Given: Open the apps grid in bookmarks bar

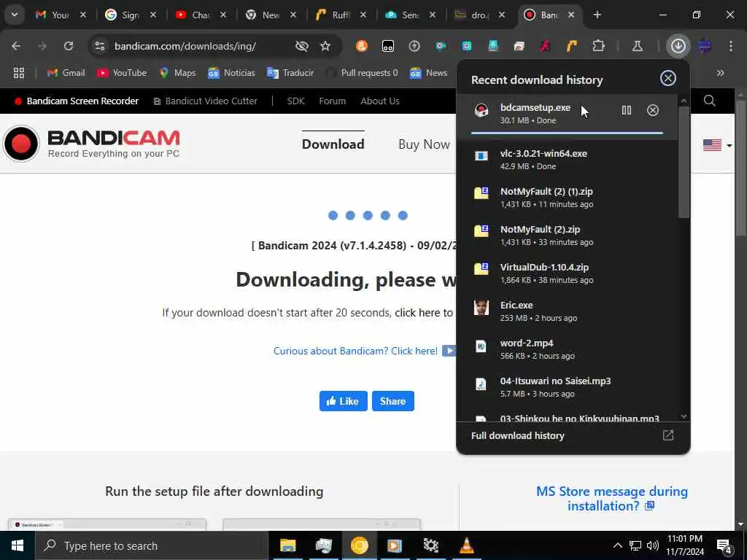Looking at the screenshot, I should [19, 73].
